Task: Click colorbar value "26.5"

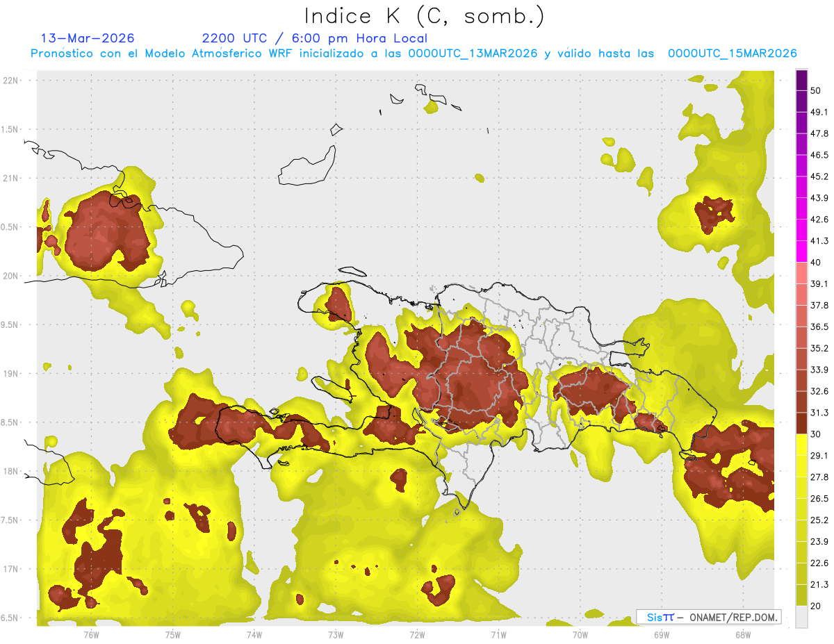Action: click(x=819, y=499)
